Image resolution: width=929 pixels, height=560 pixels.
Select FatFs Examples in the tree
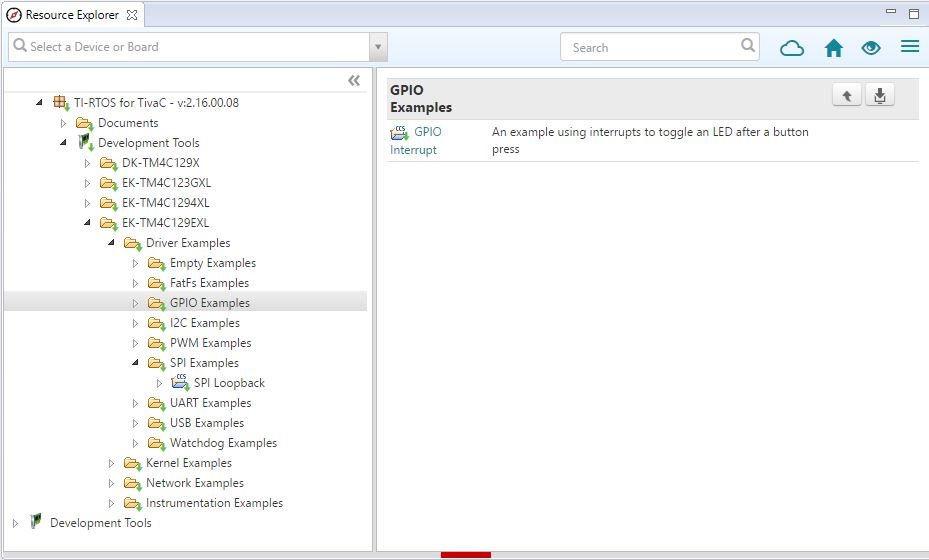point(209,283)
